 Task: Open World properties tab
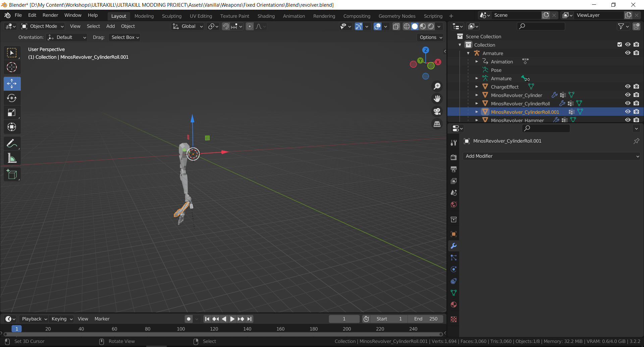click(x=453, y=204)
